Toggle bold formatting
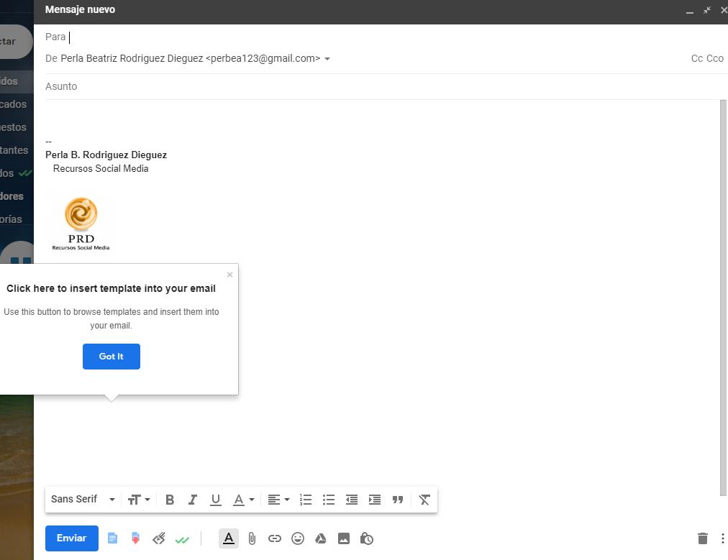The height and width of the screenshot is (560, 728). [x=170, y=499]
